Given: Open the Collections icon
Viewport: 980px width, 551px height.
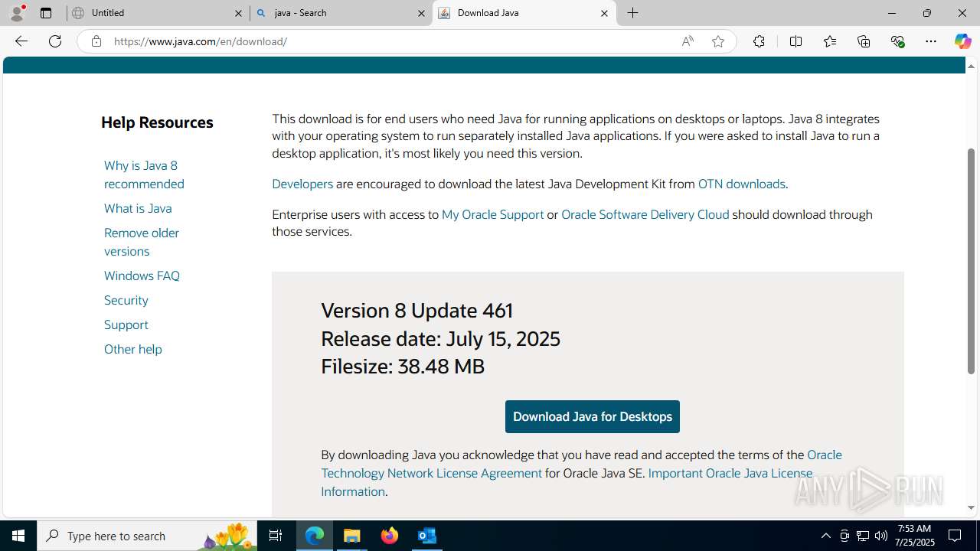Looking at the screenshot, I should 864,41.
